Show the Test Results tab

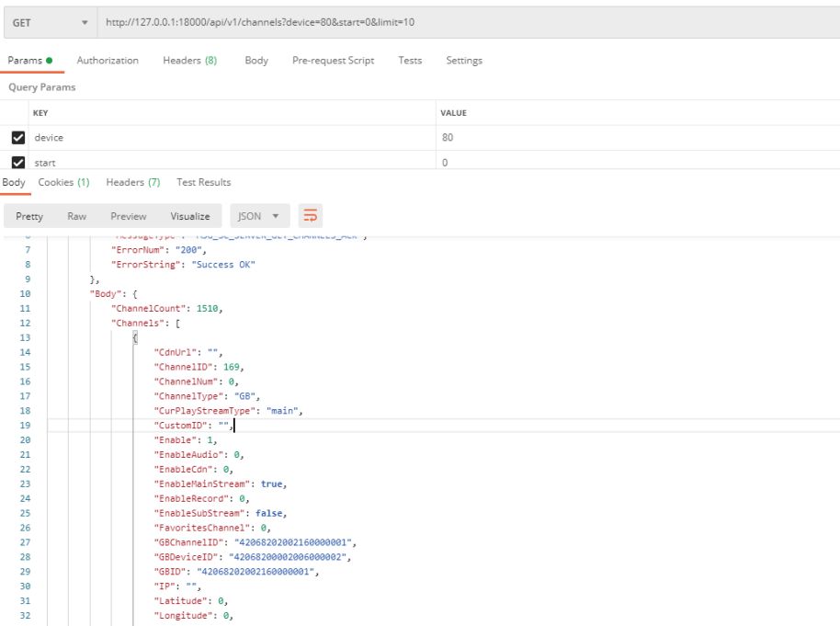[x=203, y=182]
